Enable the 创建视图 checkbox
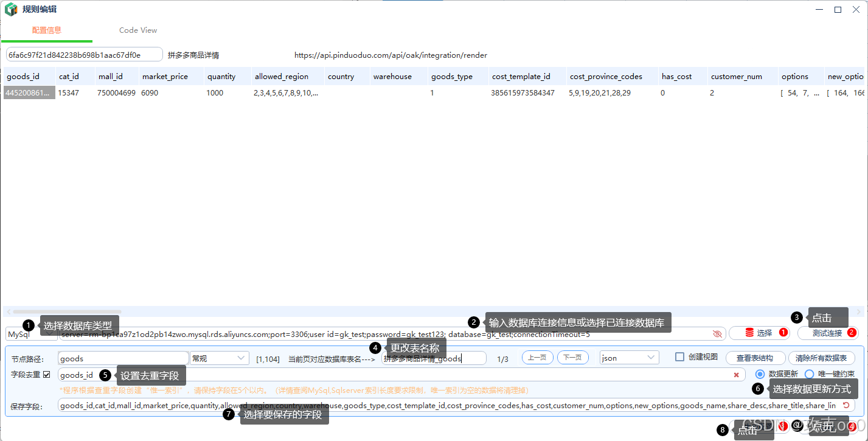 (x=680, y=357)
